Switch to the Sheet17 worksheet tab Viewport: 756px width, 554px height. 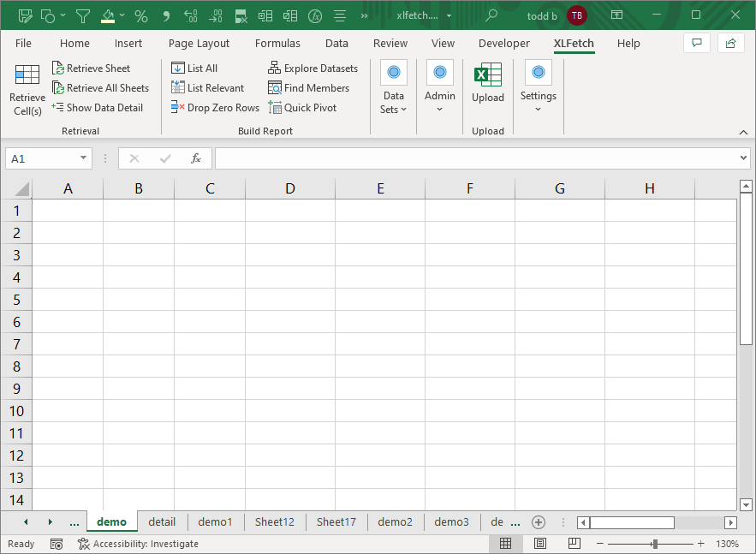coord(336,521)
